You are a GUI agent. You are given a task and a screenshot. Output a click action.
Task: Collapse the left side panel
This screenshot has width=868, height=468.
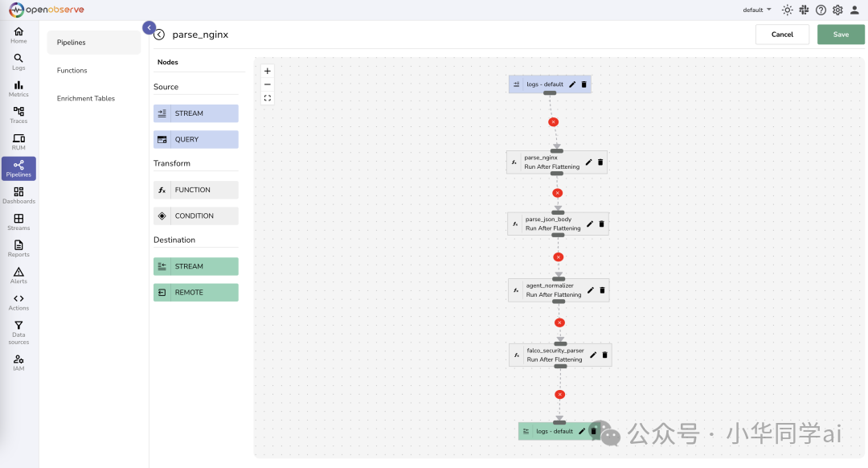tap(149, 27)
